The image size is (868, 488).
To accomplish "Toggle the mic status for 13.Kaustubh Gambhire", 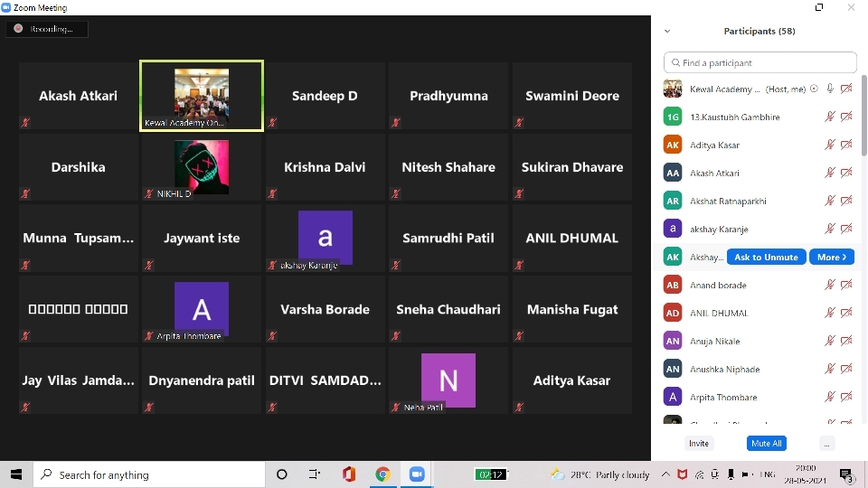I will point(830,117).
